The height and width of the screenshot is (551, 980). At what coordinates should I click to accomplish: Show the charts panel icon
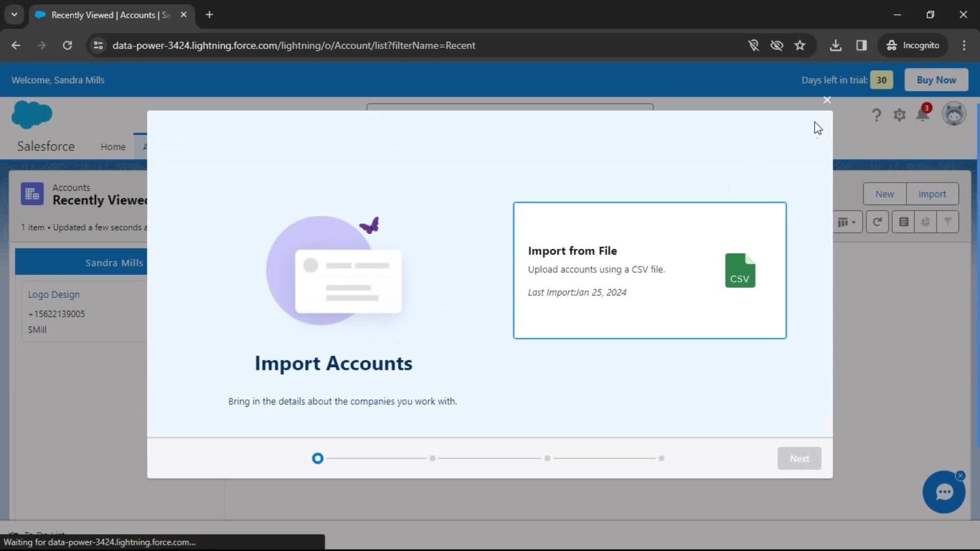(925, 222)
